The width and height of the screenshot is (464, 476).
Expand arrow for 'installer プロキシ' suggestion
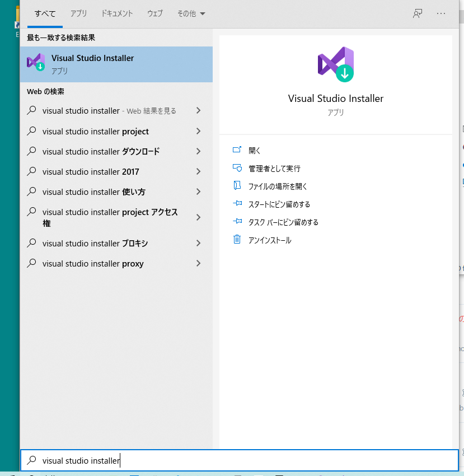tap(199, 243)
